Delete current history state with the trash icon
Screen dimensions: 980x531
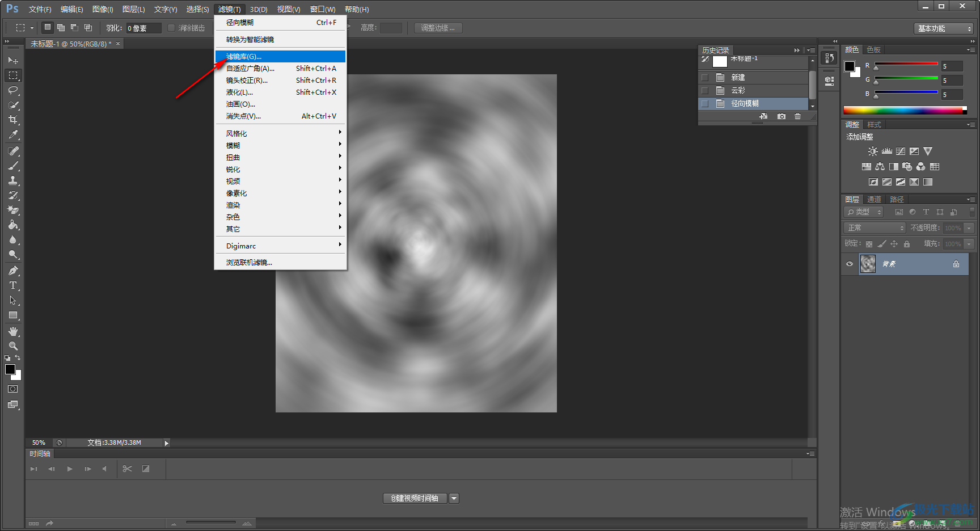(x=798, y=116)
